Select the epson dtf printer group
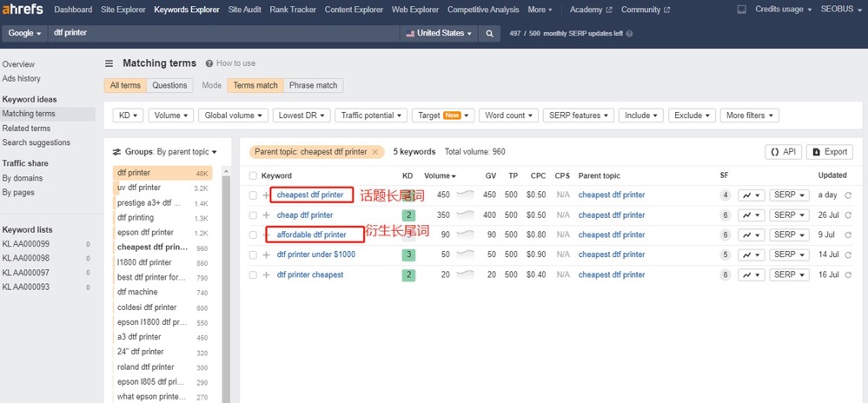This screenshot has height=403, width=868. click(x=162, y=233)
